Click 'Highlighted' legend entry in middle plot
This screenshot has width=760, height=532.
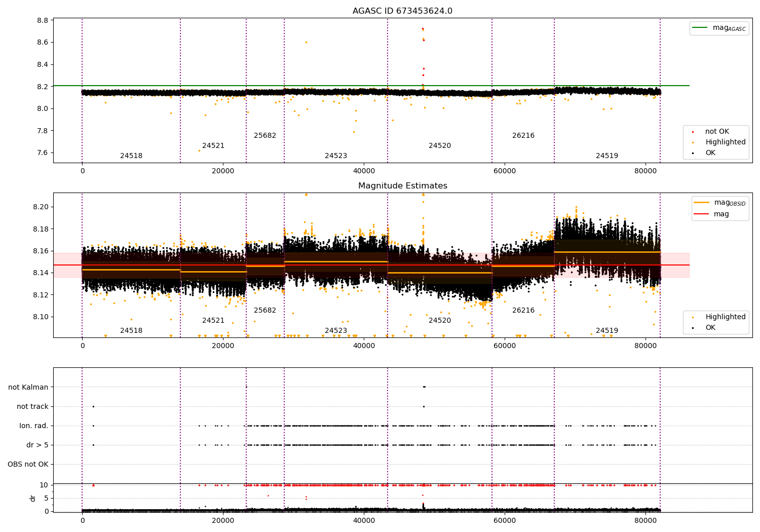coord(718,317)
